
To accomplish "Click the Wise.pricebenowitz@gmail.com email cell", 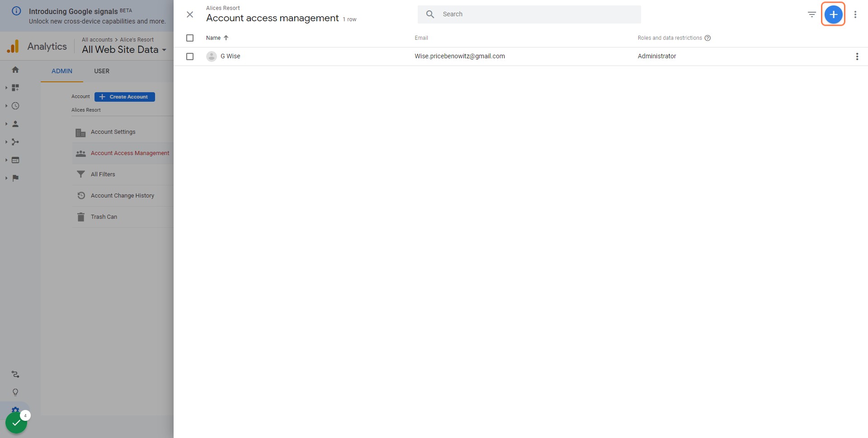I will click(x=460, y=57).
